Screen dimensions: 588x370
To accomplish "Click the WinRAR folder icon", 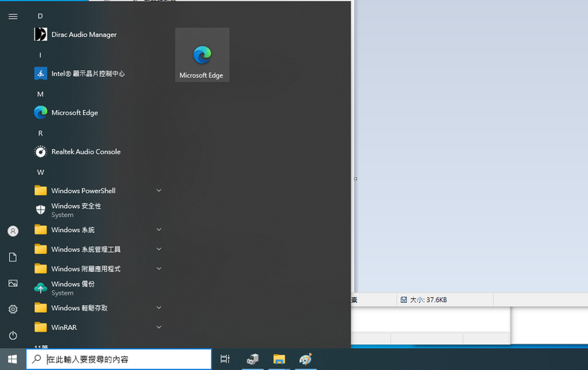I will pos(41,327).
